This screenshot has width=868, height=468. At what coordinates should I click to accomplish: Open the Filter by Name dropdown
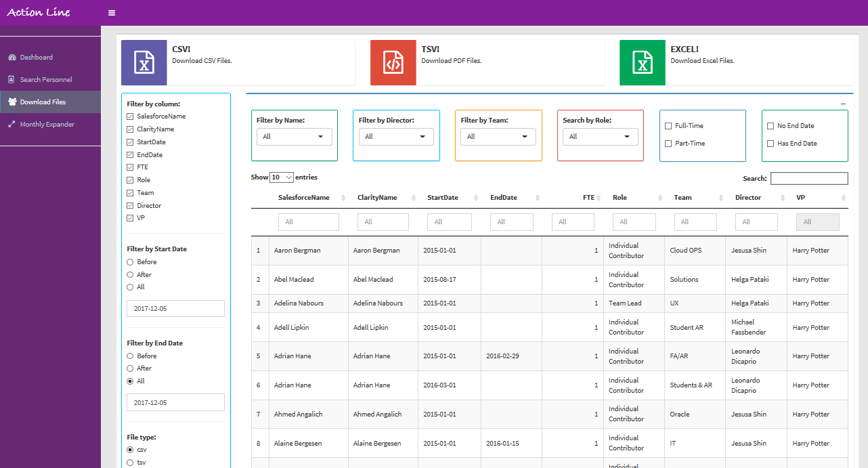tap(295, 137)
